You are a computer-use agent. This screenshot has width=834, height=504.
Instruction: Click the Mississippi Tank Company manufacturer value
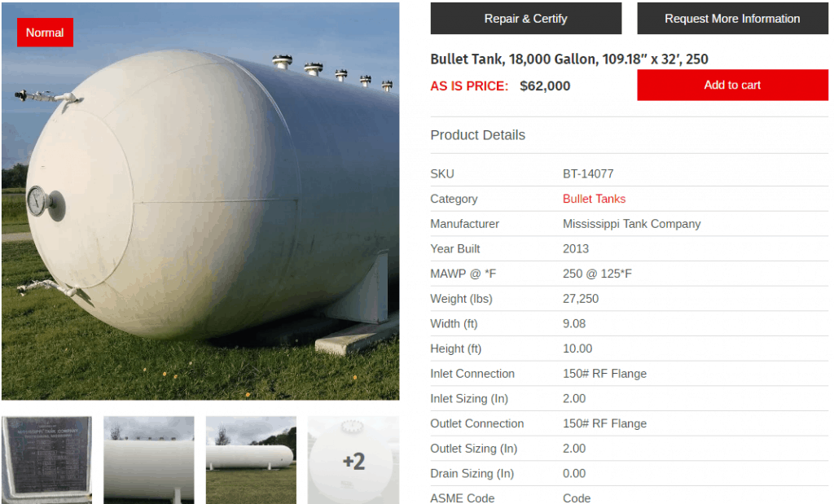click(631, 224)
